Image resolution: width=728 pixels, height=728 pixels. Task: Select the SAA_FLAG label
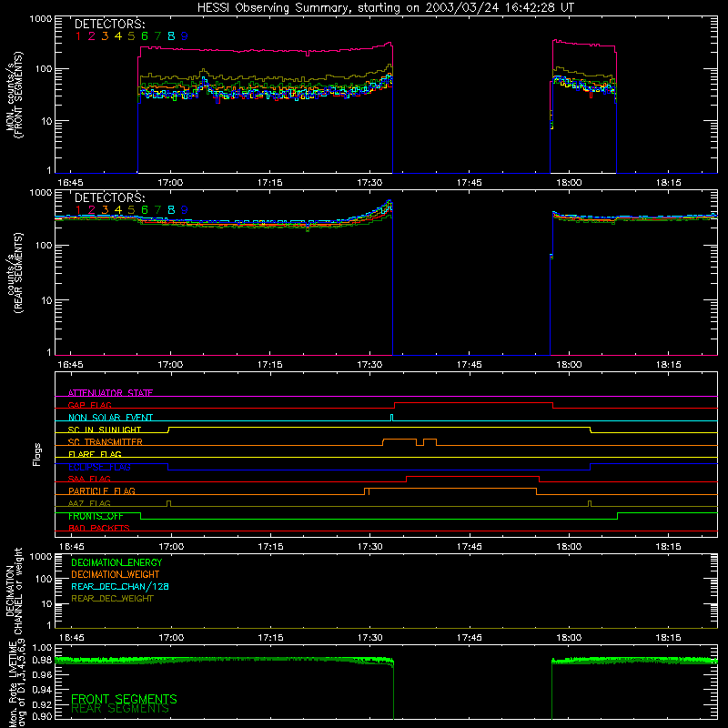point(89,479)
